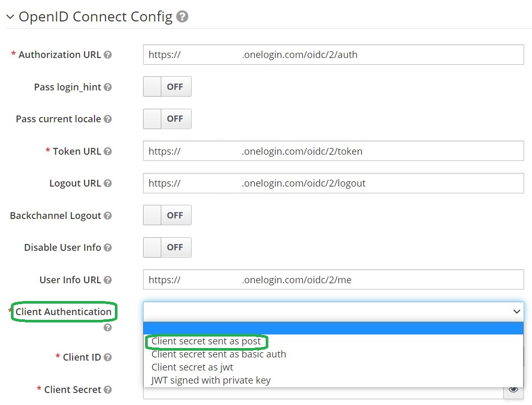This screenshot has width=532, height=405.
Task: Click help icon next to User Info URL
Action: click(108, 280)
